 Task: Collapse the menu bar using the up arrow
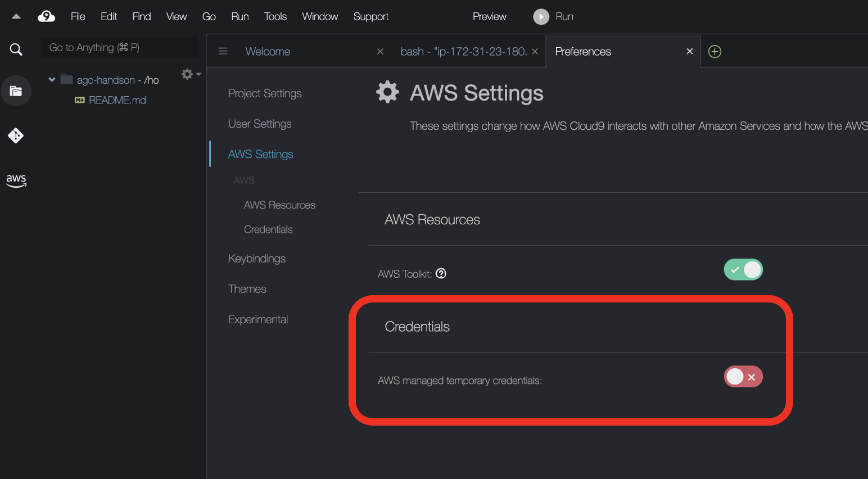pos(16,17)
